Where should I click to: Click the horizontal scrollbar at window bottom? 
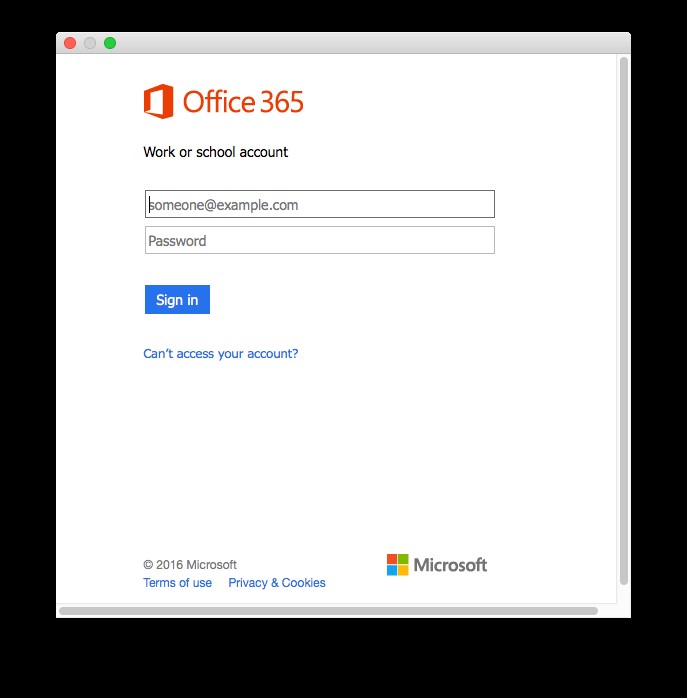(x=329, y=611)
